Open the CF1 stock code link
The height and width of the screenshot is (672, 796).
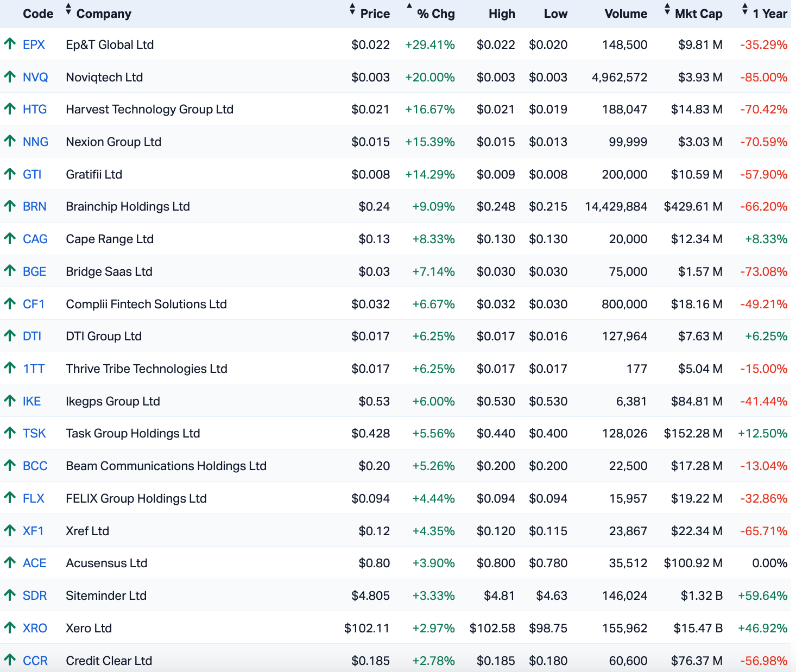[34, 304]
